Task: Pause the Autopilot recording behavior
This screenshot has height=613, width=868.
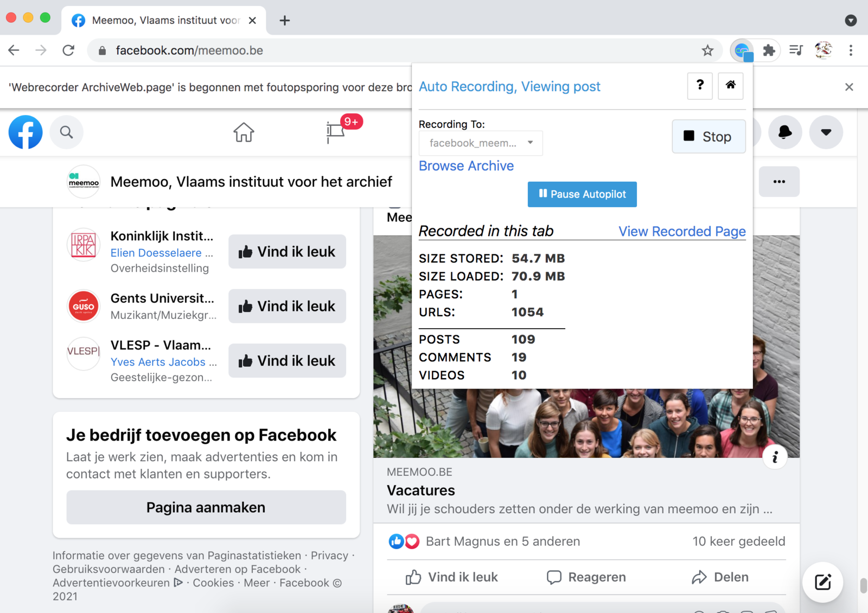Action: pyautogui.click(x=582, y=194)
